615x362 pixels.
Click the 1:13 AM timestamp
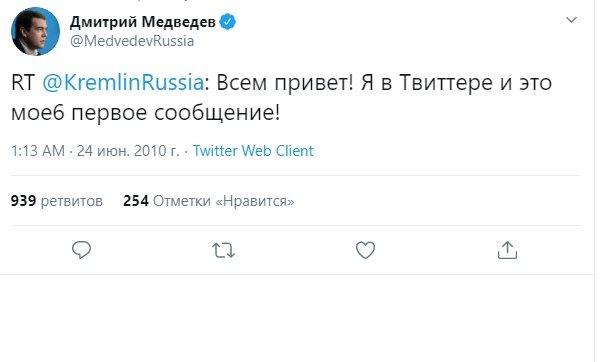click(38, 151)
